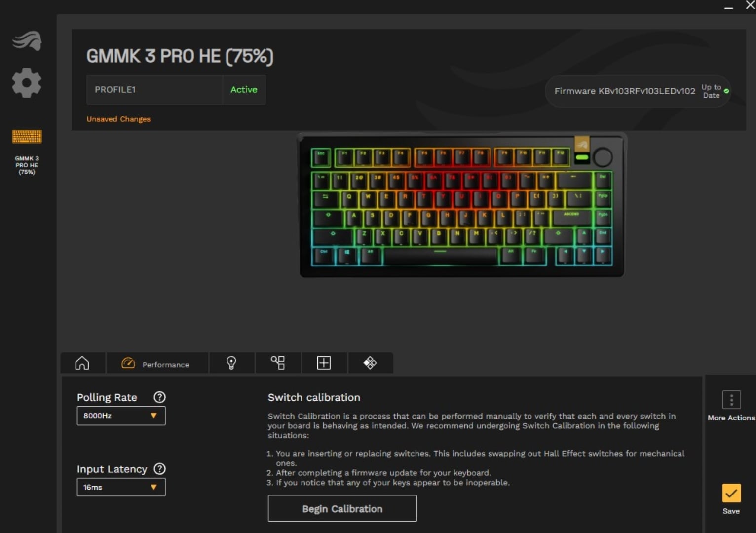Open the diamond-shaped tab icon
Viewport: 756px width, 533px height.
[370, 363]
